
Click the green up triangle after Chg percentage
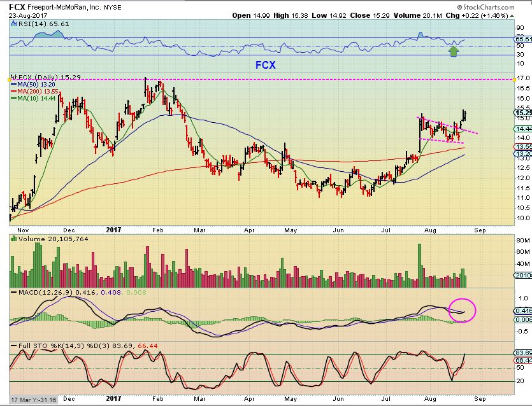coord(512,16)
